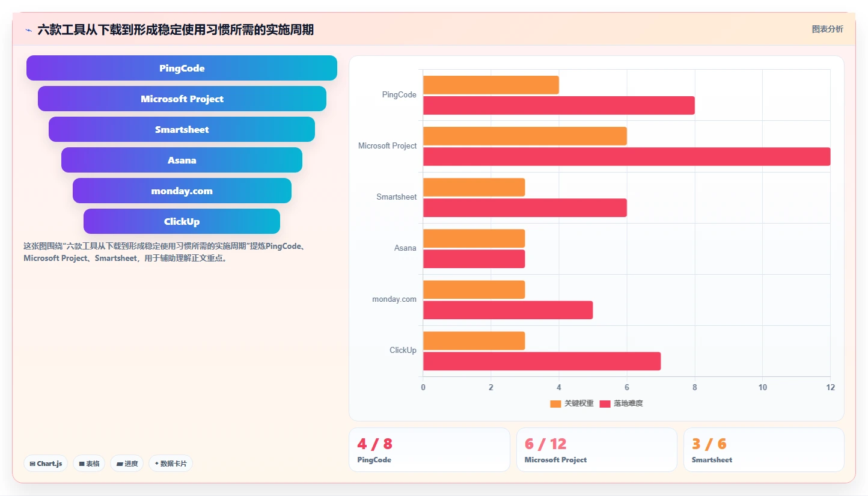The image size is (868, 496).
Task: Click Microsoft Project's orange bar
Action: (525, 136)
